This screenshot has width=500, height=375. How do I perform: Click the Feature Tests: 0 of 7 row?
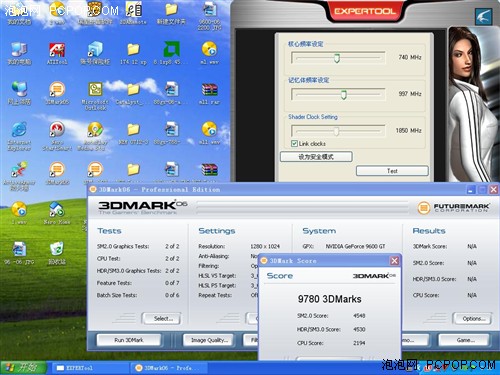[x=138, y=283]
